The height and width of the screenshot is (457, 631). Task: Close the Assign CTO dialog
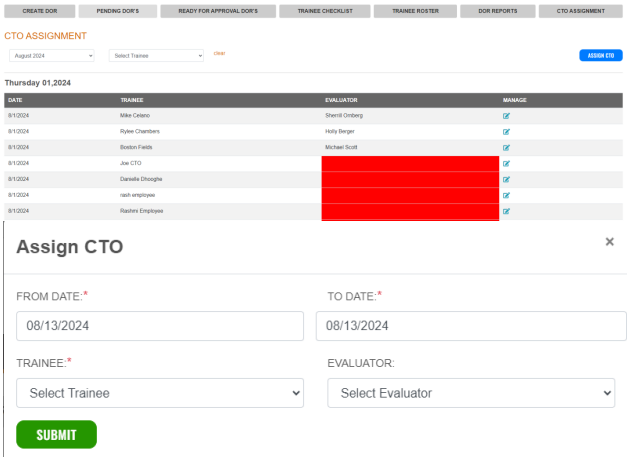[x=610, y=241]
